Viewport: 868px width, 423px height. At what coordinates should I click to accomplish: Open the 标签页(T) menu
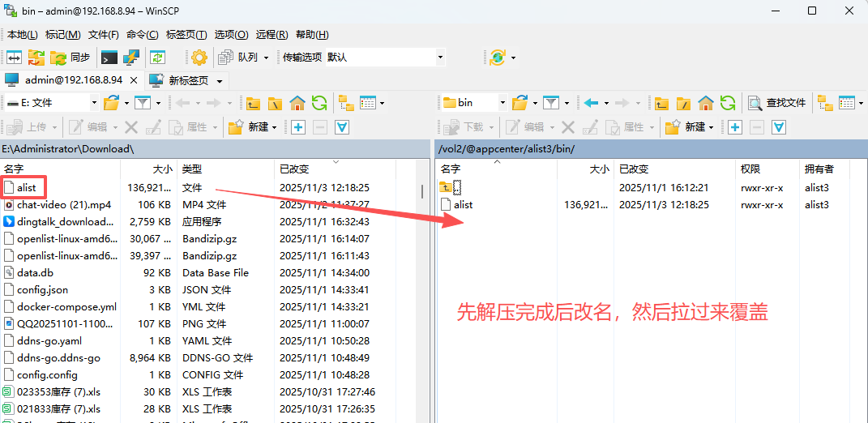click(x=186, y=34)
